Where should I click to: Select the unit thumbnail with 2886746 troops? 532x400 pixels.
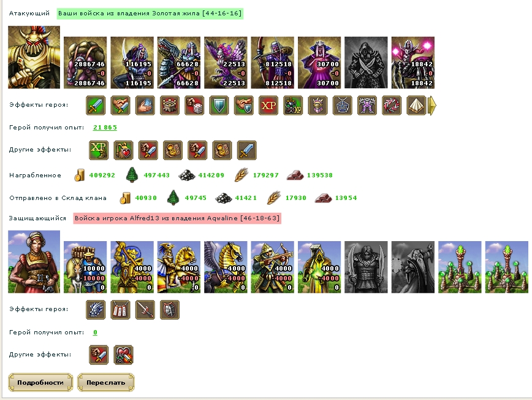click(85, 63)
